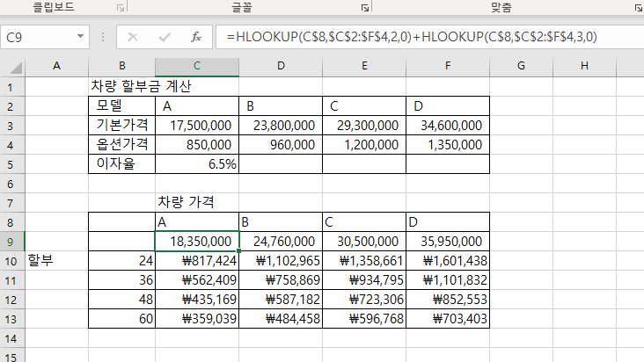Click the cell showing ₩817,424
Image resolution: width=644 pixels, height=362 pixels.
coord(197,261)
